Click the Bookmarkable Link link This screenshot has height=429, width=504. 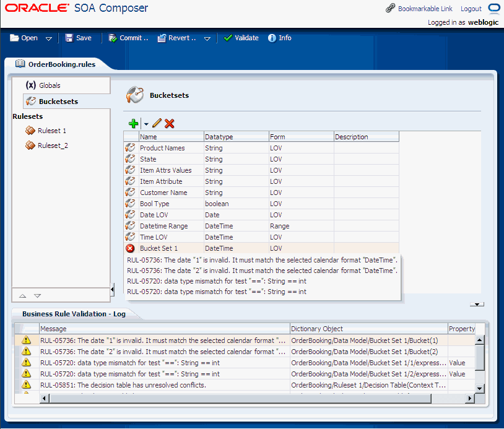point(425,9)
